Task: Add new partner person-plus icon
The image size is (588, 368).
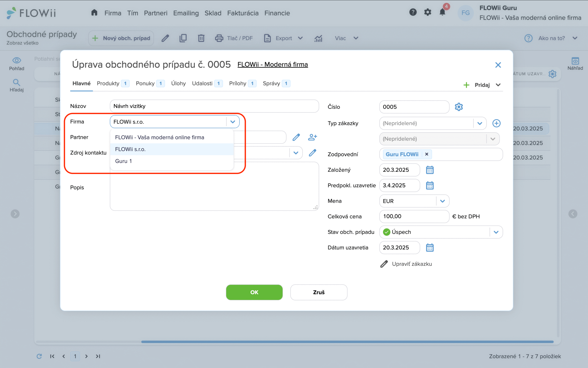Action: click(x=312, y=137)
